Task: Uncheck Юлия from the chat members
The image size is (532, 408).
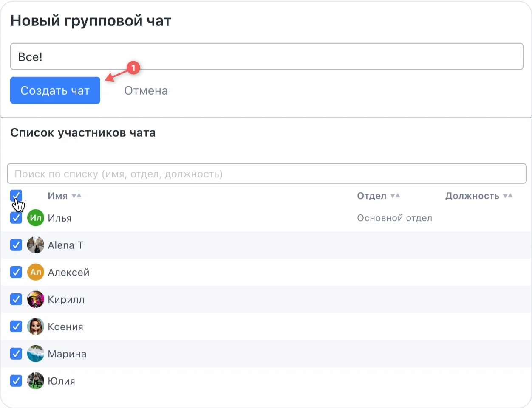Action: click(x=16, y=381)
